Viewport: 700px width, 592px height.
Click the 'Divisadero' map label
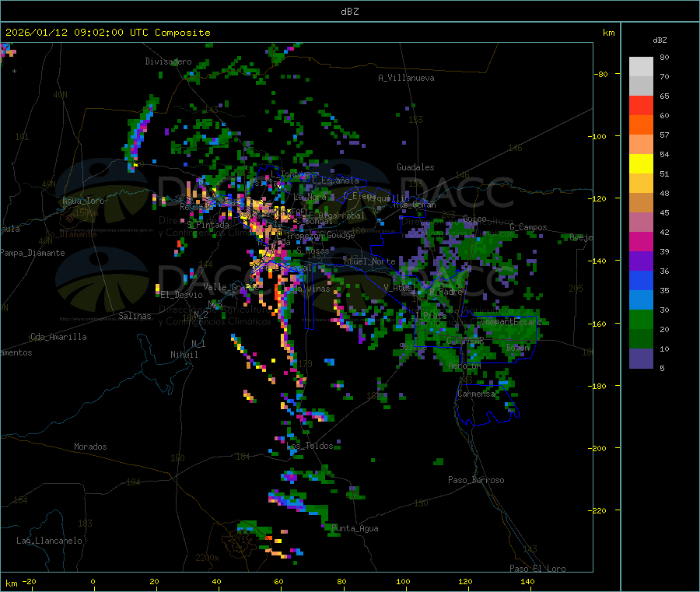pyautogui.click(x=168, y=61)
